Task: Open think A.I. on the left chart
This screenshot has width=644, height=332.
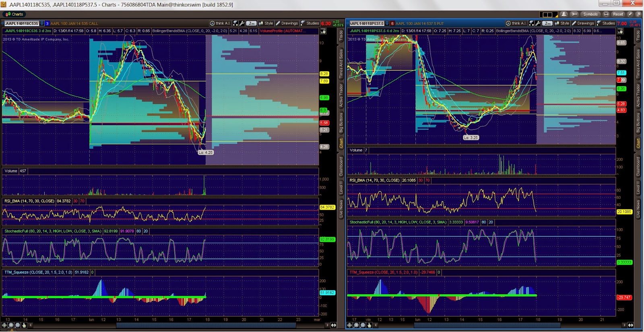Action: [220, 23]
